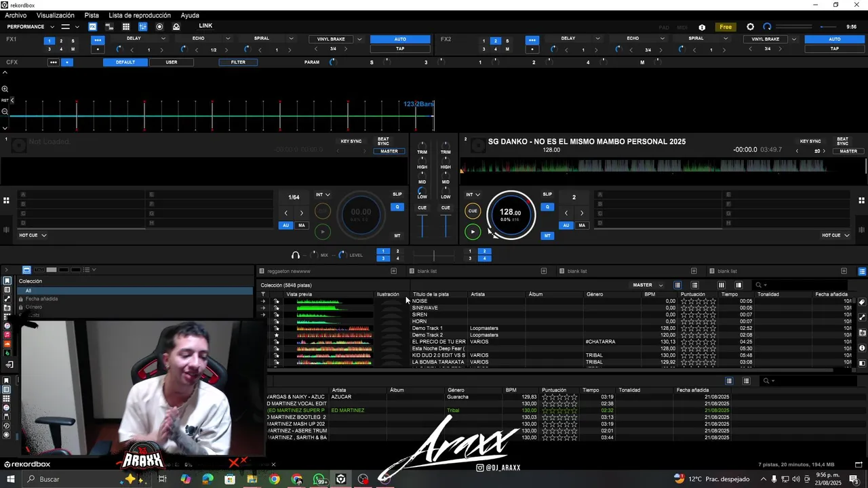Viewport: 868px width, 488px height.
Task: Open the deck layout dropdown arrow
Action: pyautogui.click(x=77, y=27)
